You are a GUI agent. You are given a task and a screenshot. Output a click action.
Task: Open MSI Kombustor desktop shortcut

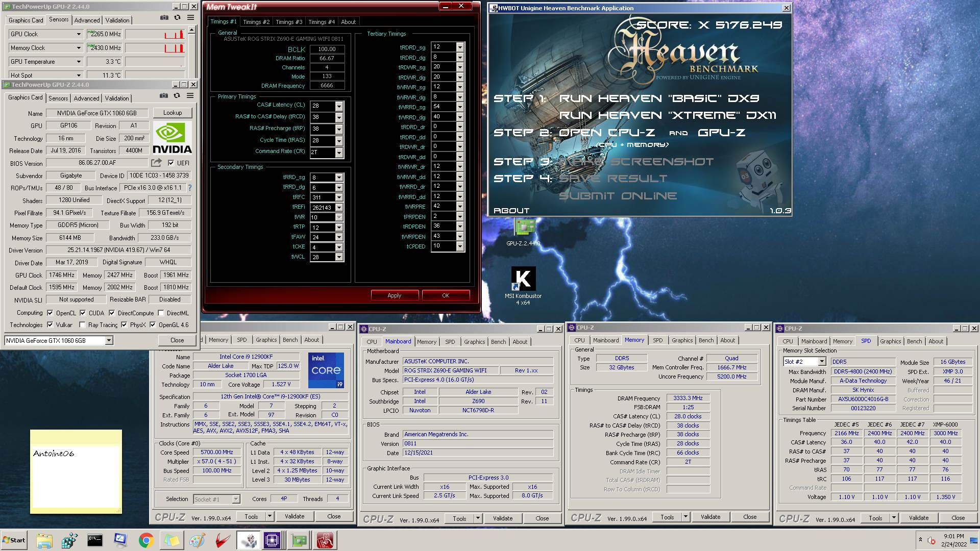tap(523, 286)
